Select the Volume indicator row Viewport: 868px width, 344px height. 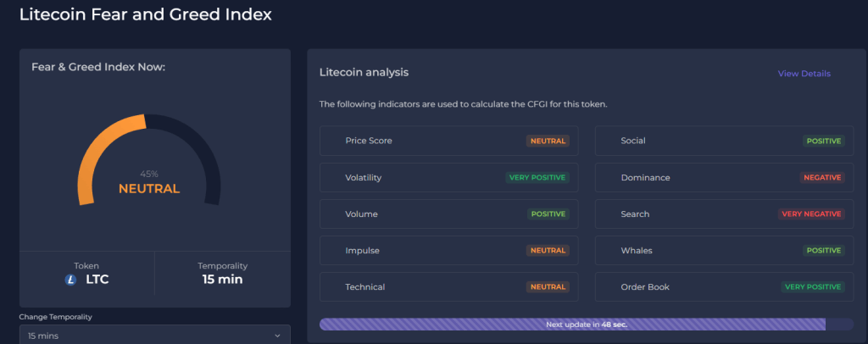[x=449, y=214]
